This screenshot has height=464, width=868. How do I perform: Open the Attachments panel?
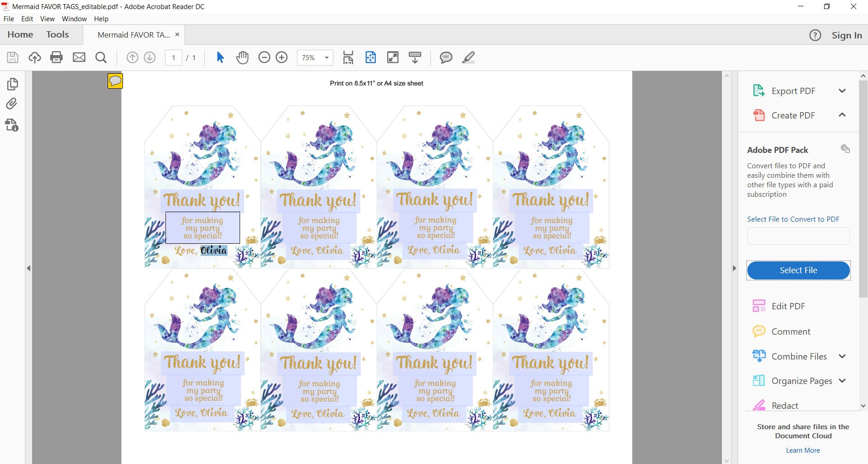[12, 104]
